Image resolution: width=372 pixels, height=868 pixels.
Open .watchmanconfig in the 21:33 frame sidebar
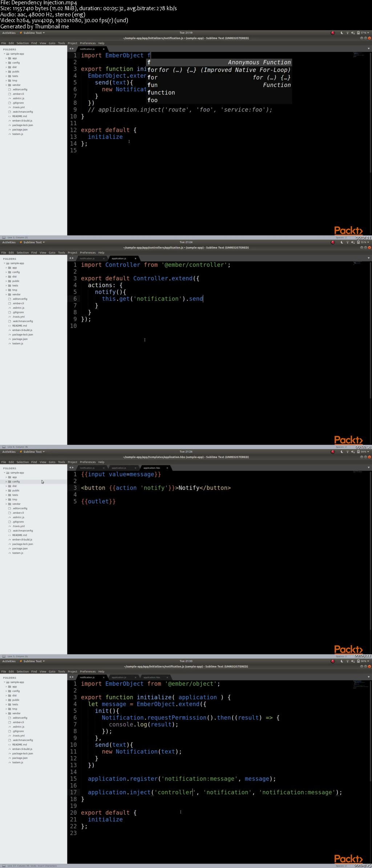(23, 740)
